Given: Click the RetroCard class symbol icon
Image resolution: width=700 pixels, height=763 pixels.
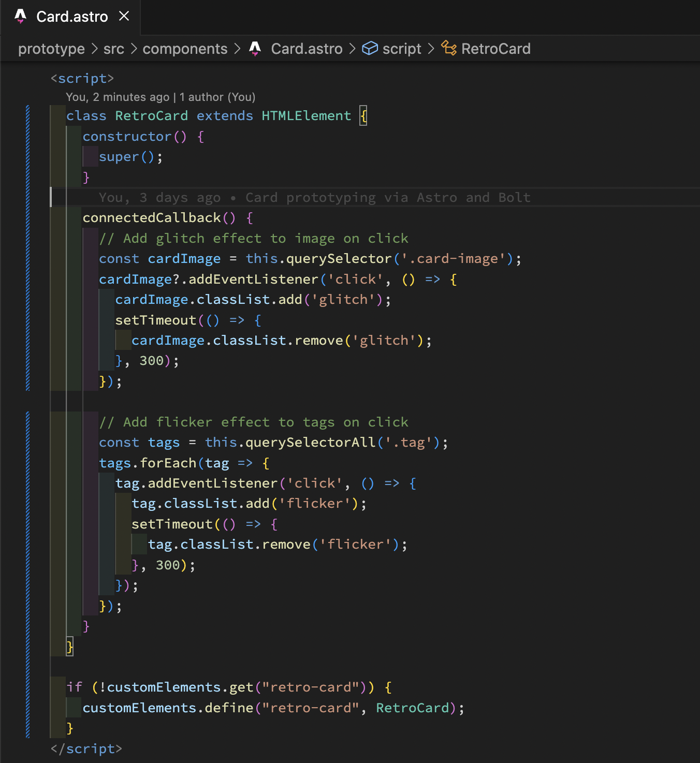Looking at the screenshot, I should (449, 49).
